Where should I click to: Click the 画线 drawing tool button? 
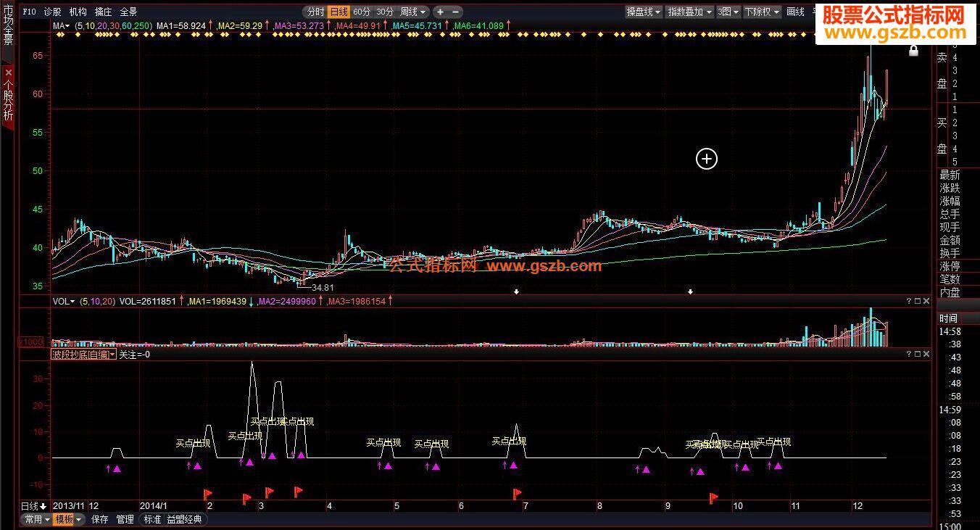[x=795, y=12]
